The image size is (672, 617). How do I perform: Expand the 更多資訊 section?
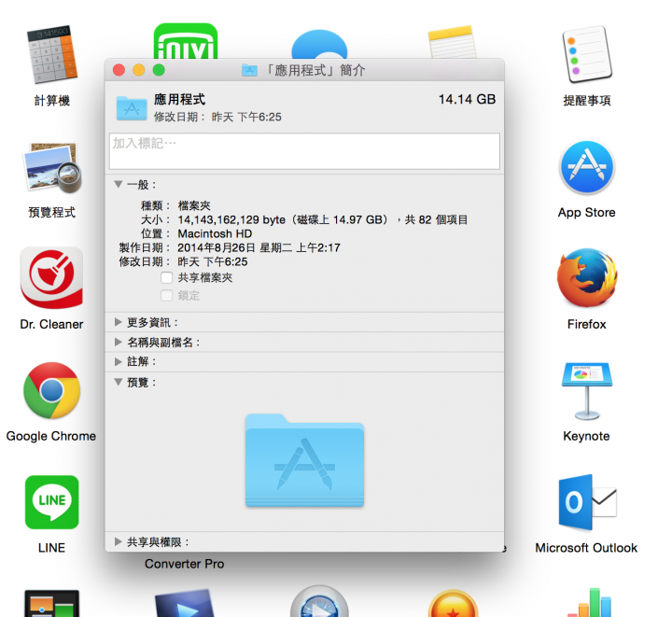(119, 322)
